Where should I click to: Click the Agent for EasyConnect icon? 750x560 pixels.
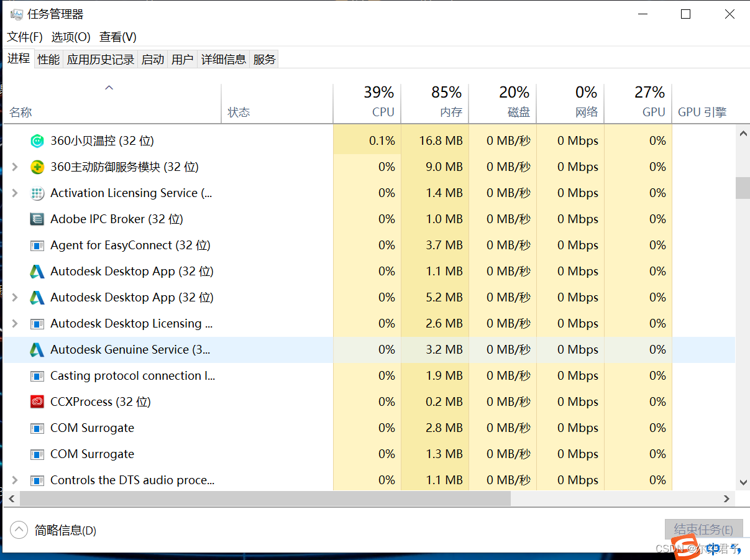coord(37,246)
